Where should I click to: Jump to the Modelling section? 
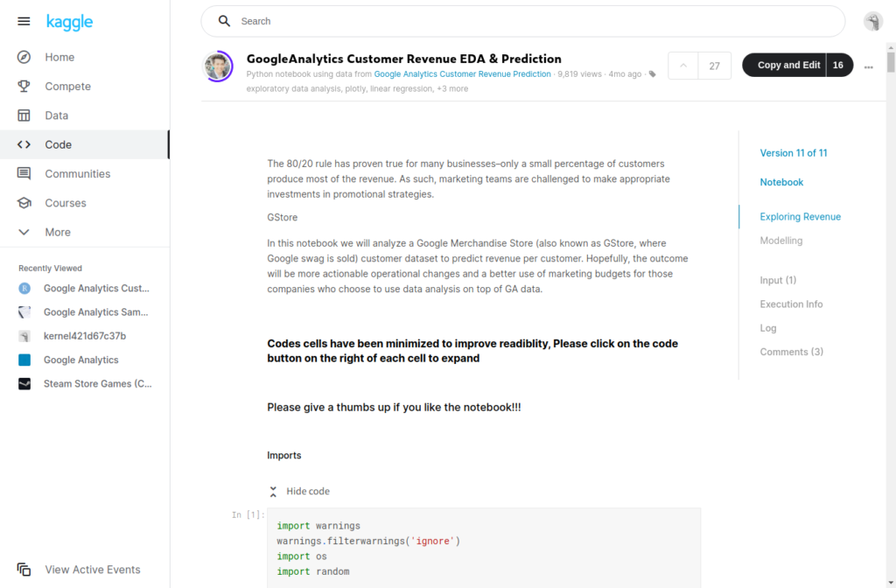coord(780,241)
